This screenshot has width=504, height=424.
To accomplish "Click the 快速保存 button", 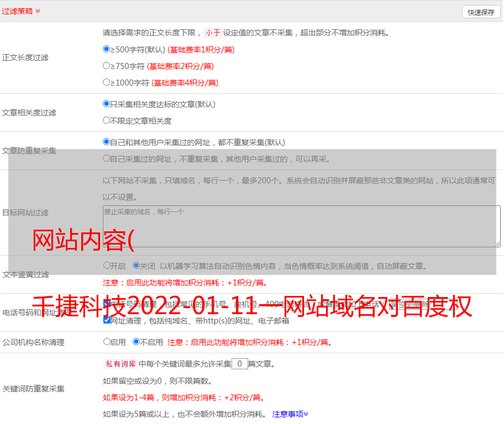I will pyautogui.click(x=480, y=12).
